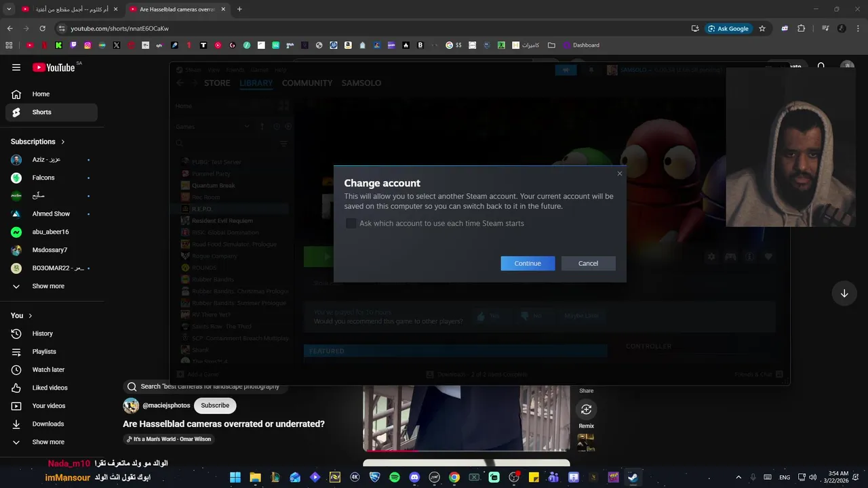This screenshot has height=488, width=868.
Task: Open the X (Twitter) bookmark icon
Action: [117, 45]
